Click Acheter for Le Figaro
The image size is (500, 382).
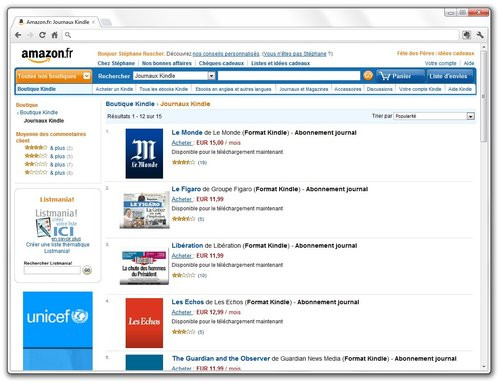tap(182, 199)
